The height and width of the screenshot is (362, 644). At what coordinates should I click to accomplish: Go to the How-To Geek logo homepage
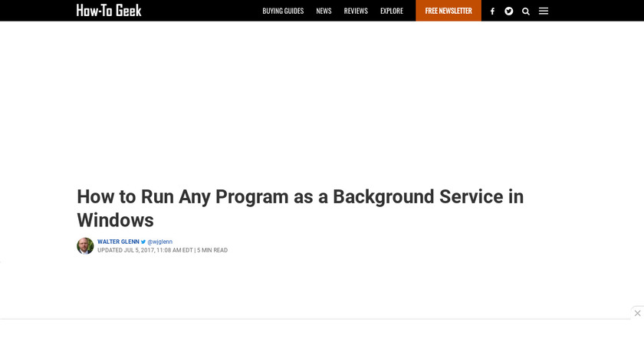(109, 10)
